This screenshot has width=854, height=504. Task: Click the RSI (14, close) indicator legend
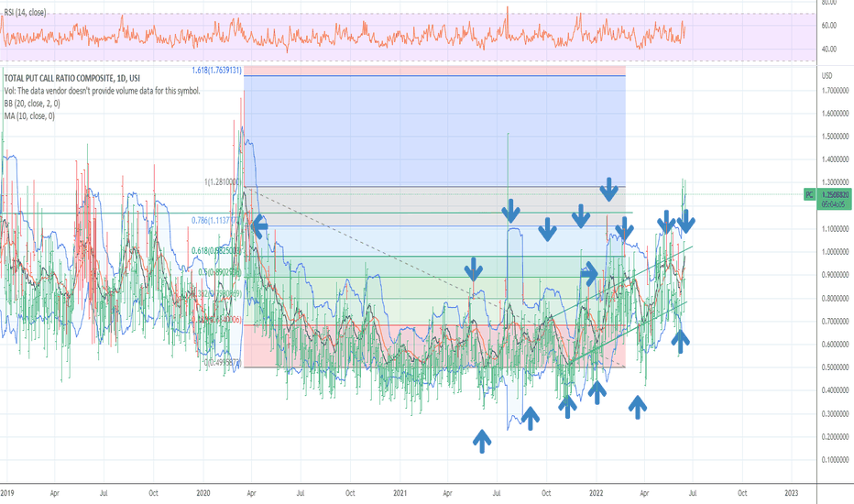(x=25, y=13)
